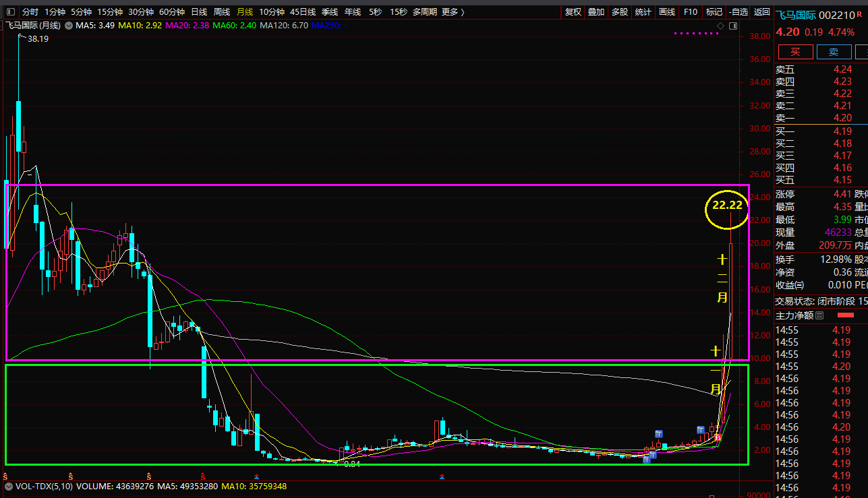
Task: Switch to 分时 chart tab
Action: (x=30, y=12)
